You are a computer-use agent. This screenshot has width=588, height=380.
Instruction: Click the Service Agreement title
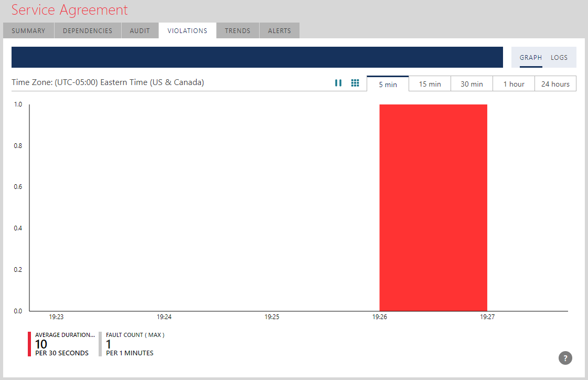[69, 10]
